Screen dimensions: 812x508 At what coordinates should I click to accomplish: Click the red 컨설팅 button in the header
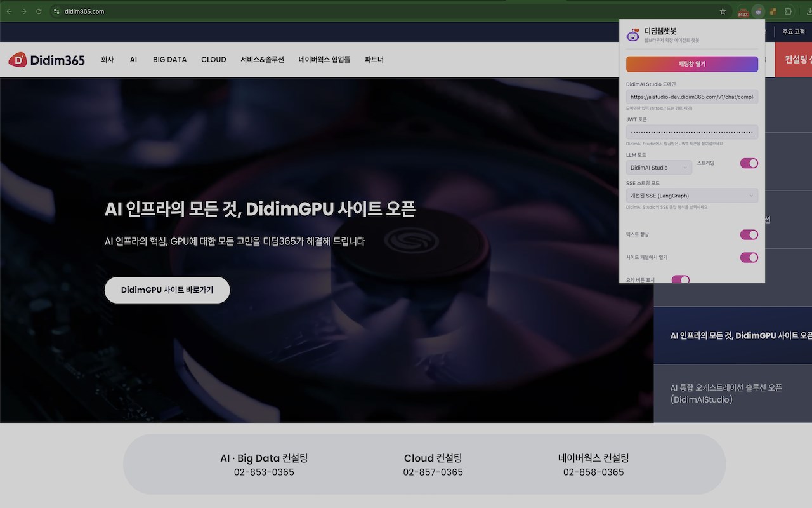point(794,60)
